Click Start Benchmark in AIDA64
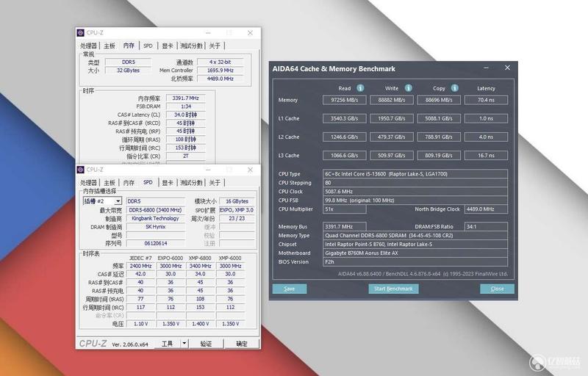Image resolution: width=588 pixels, height=376 pixels. (x=393, y=289)
